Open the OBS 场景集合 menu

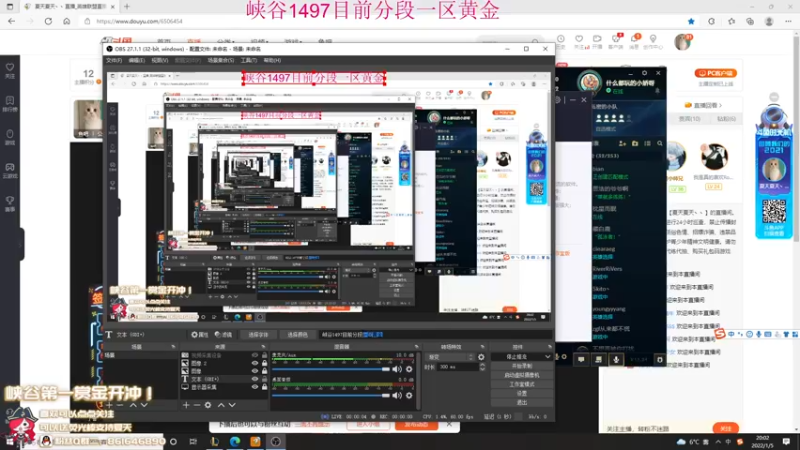coord(220,60)
